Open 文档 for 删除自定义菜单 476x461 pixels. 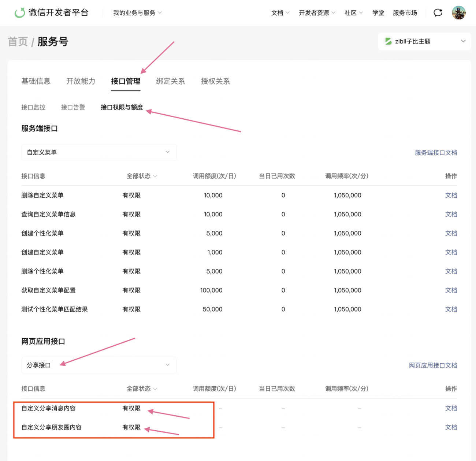tap(451, 195)
